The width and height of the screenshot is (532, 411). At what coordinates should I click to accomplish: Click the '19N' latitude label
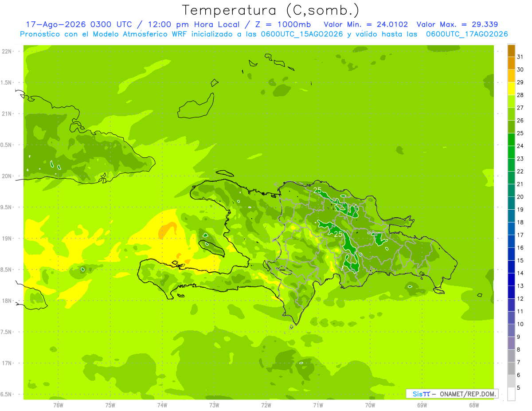(8, 239)
